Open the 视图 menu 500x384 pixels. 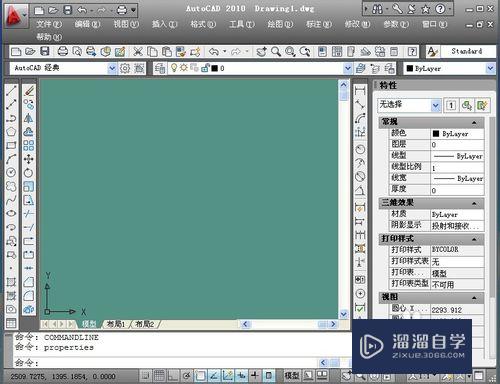[x=126, y=24]
